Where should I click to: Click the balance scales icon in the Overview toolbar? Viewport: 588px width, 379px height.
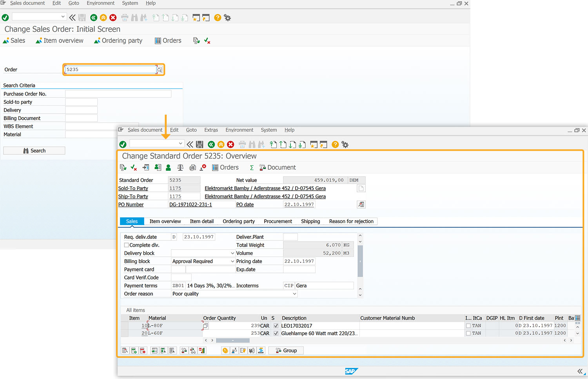pos(180,168)
